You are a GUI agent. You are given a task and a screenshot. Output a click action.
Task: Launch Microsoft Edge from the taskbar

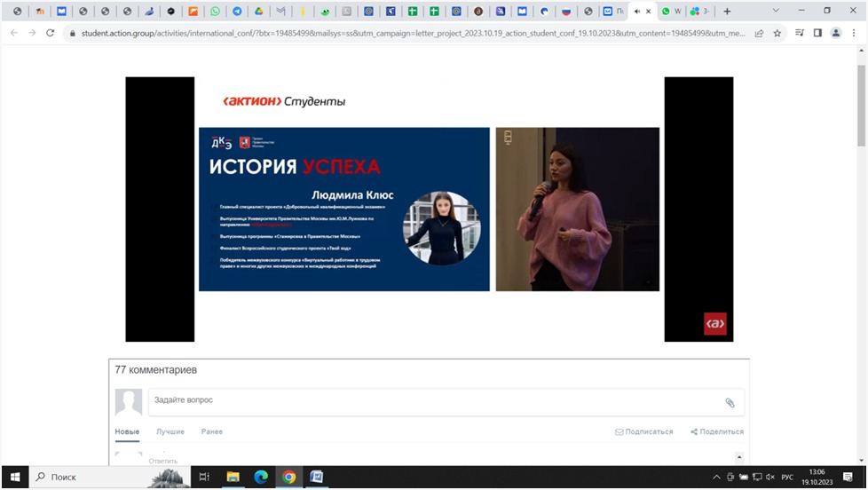point(261,477)
